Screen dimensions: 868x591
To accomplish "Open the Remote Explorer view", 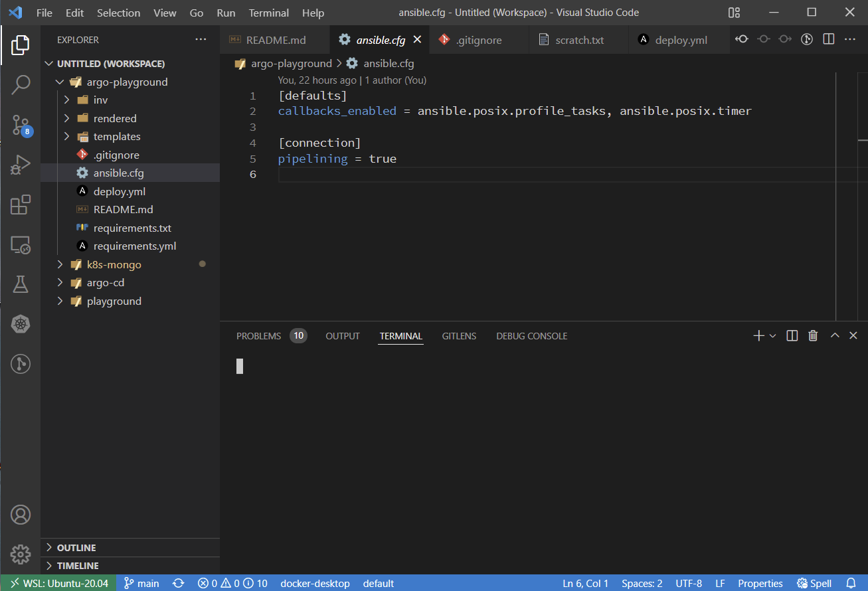I will (x=21, y=244).
